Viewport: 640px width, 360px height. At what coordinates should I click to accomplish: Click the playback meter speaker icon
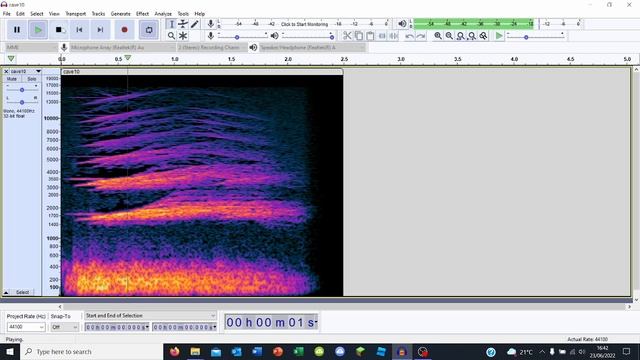pyautogui.click(x=402, y=24)
